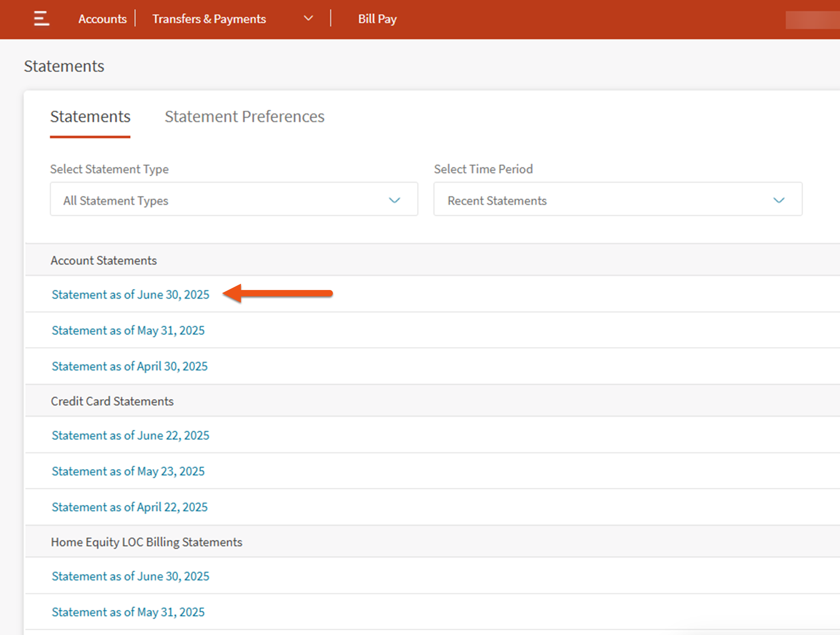Click the blurred user area in header
The height and width of the screenshot is (635, 840).
tap(812, 20)
